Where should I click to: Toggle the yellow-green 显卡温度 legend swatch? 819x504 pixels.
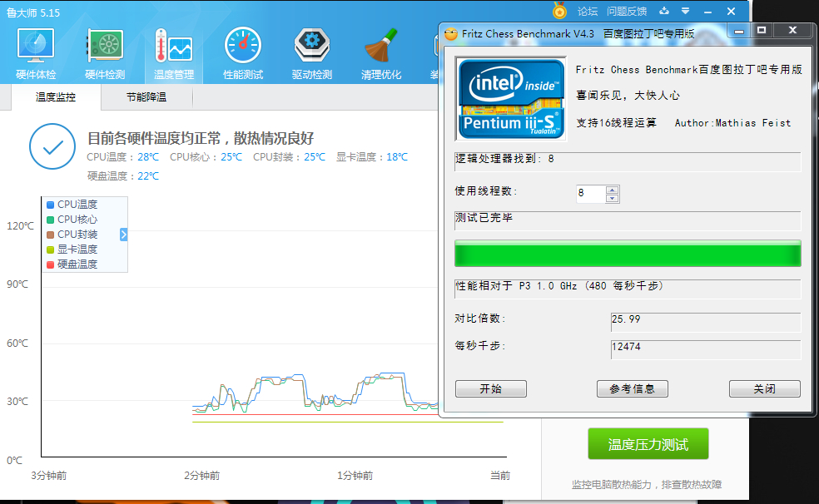[x=51, y=250]
